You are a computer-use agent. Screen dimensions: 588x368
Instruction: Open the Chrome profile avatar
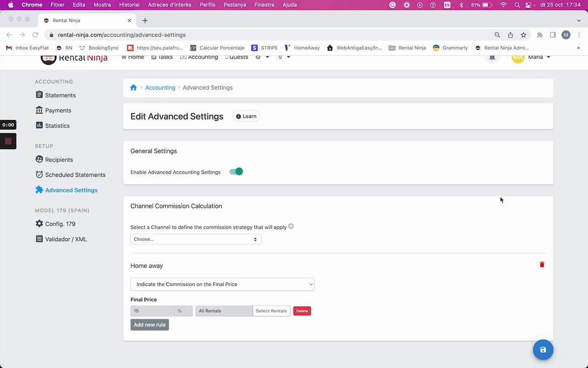pos(566,35)
